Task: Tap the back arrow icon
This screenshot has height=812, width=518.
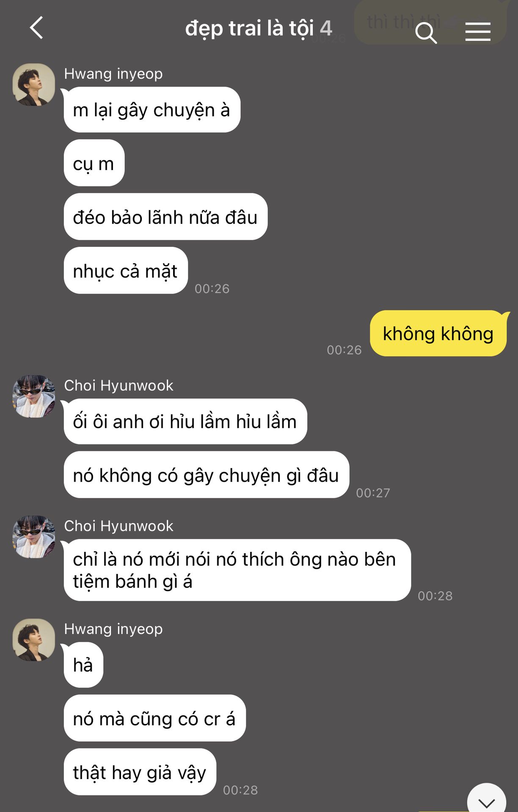Action: coord(37,28)
